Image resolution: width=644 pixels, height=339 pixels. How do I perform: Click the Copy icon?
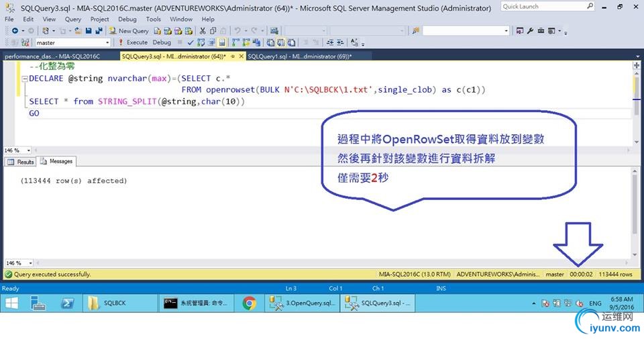213,31
